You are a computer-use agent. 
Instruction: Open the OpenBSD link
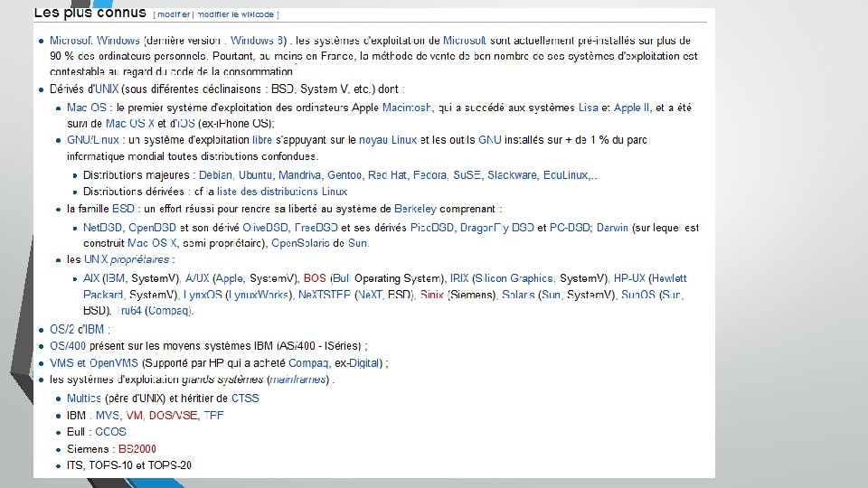pyautogui.click(x=152, y=228)
